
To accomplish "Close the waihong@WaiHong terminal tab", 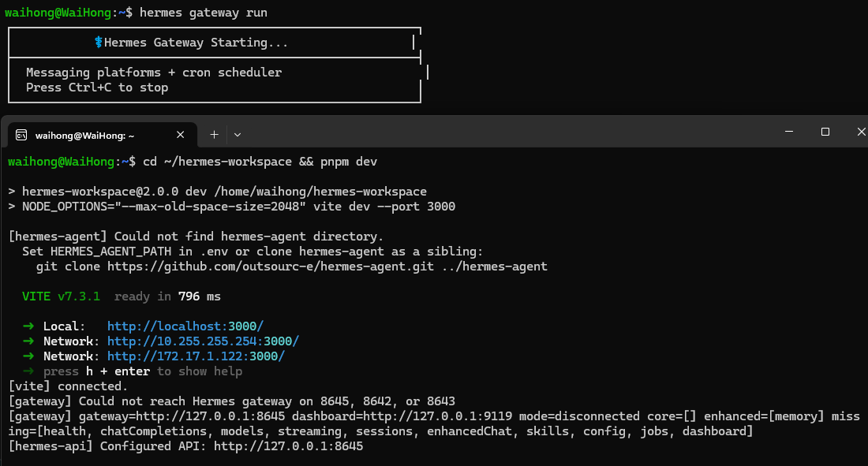I will pyautogui.click(x=181, y=135).
